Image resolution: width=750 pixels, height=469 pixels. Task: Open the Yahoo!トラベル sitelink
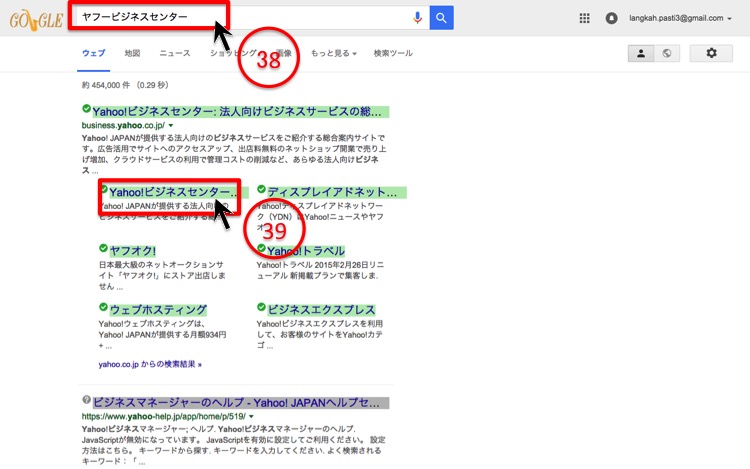coord(306,251)
